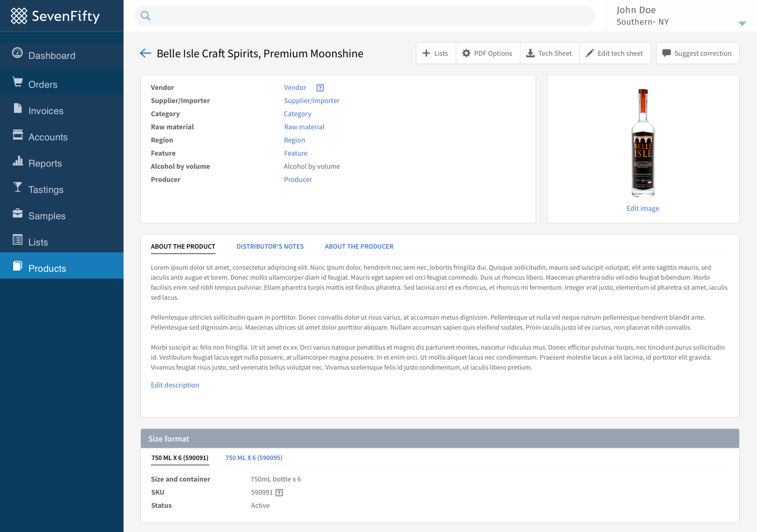
Task: Navigate to Accounts in the sidebar
Action: 62,134
